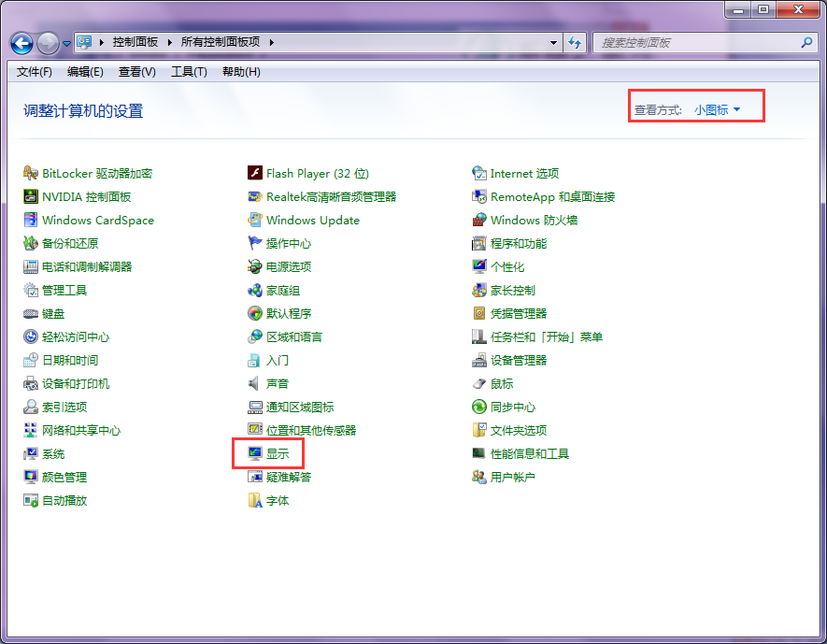Viewport: 827px width, 644px height.
Task: Click the 电源选项 icon
Action: point(255,267)
